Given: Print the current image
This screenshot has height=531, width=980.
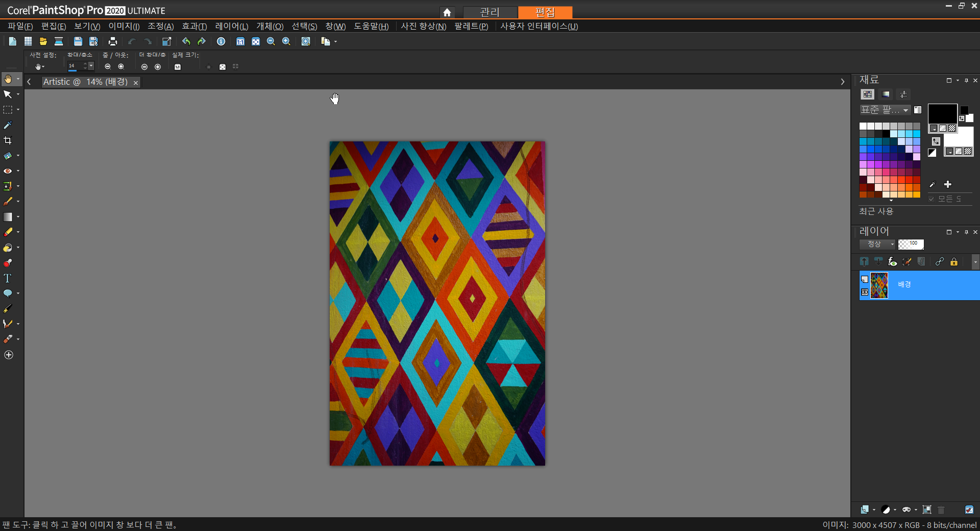Looking at the screenshot, I should (x=113, y=41).
